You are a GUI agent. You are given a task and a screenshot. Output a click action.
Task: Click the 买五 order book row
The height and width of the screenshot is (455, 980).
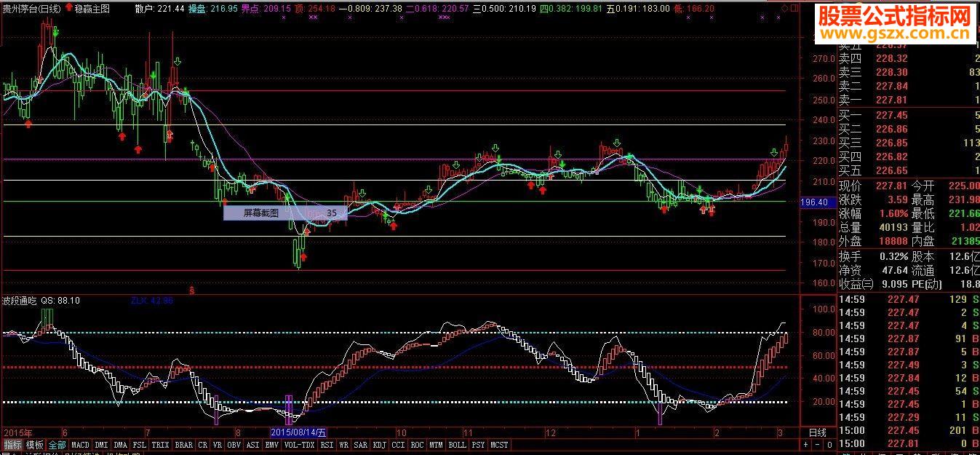[909, 170]
